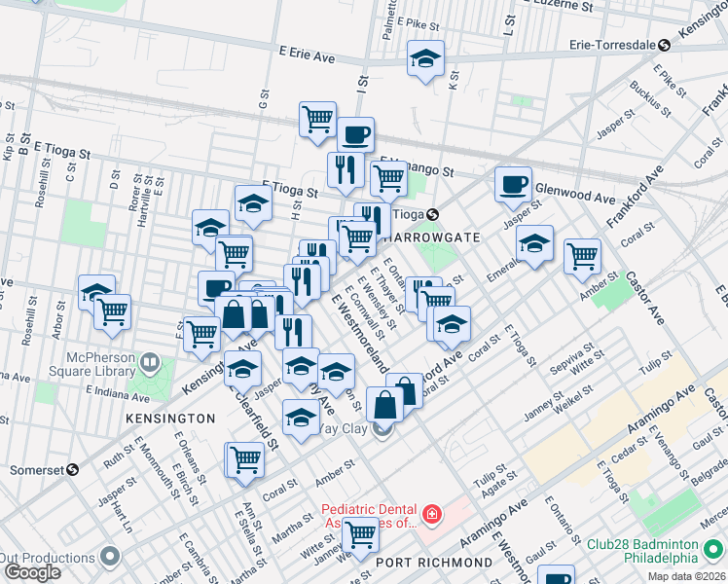Image resolution: width=728 pixels, height=584 pixels.
Task: Click the Hart Ln street label
Action: 122,518
